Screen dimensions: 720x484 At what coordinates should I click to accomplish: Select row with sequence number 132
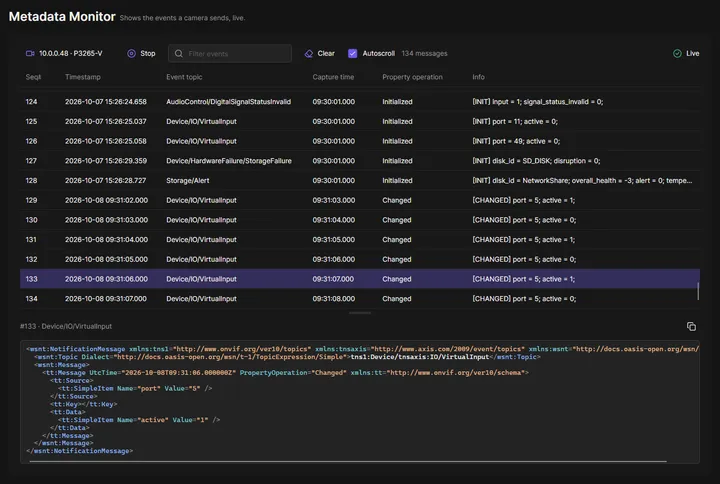tap(360, 260)
